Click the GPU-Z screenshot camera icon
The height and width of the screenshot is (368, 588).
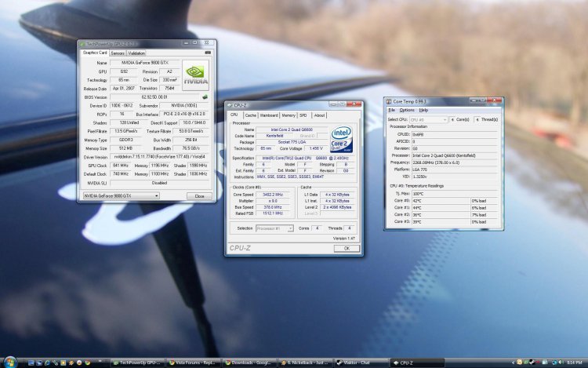tap(208, 53)
